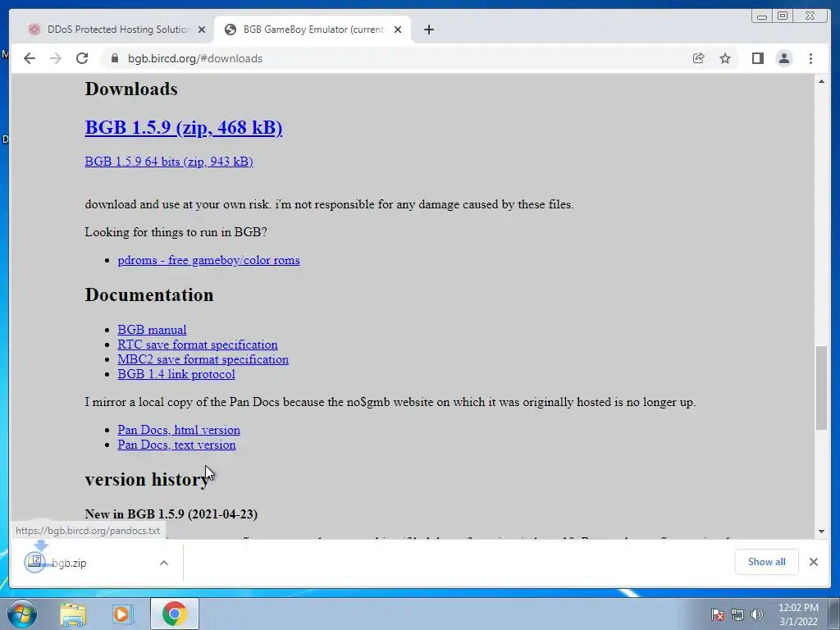This screenshot has width=840, height=630.
Task: Click the network tray icon
Action: (737, 614)
